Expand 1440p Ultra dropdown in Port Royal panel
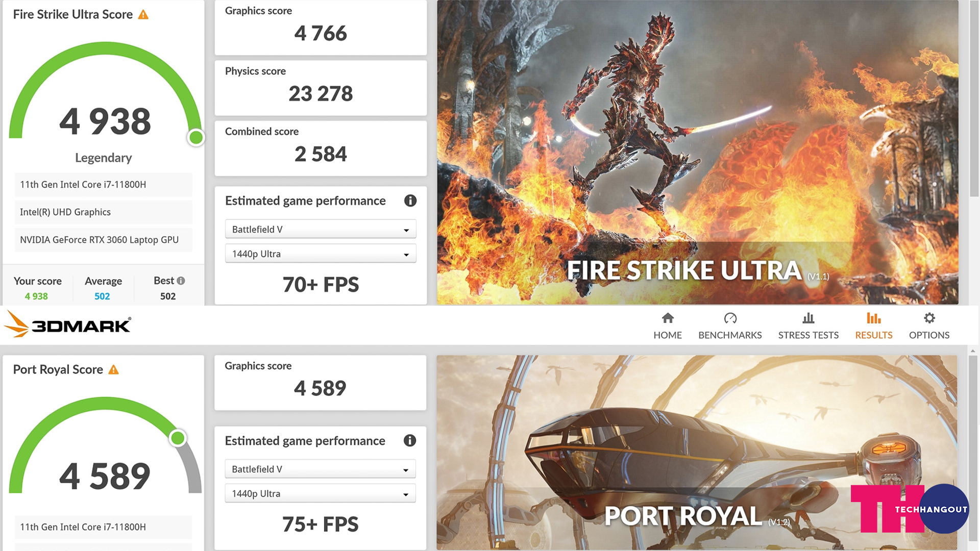 point(320,493)
